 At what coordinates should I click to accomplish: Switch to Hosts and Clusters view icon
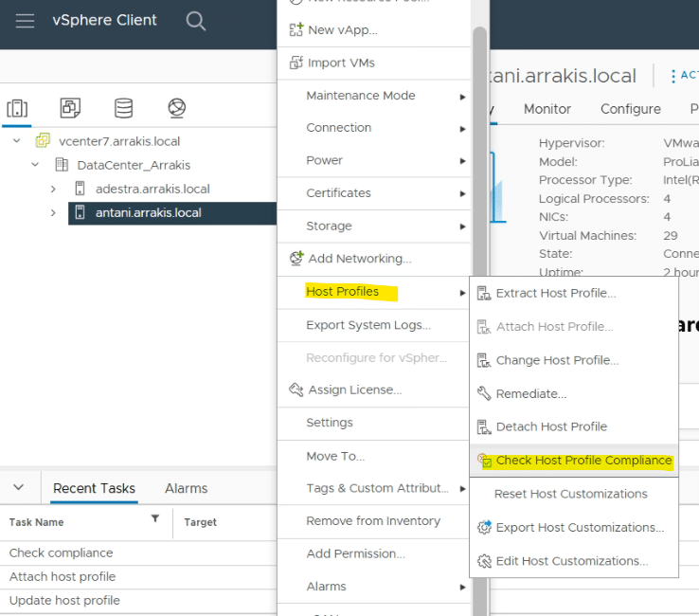pos(17,108)
